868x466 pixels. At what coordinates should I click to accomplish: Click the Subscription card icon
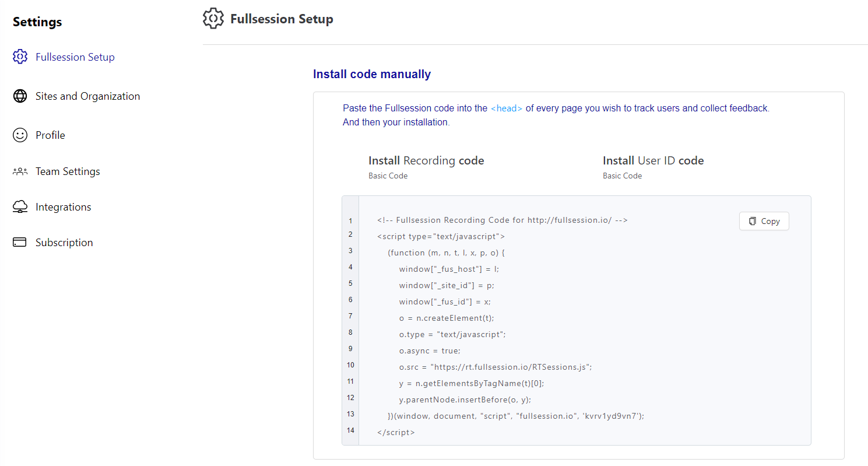click(20, 243)
